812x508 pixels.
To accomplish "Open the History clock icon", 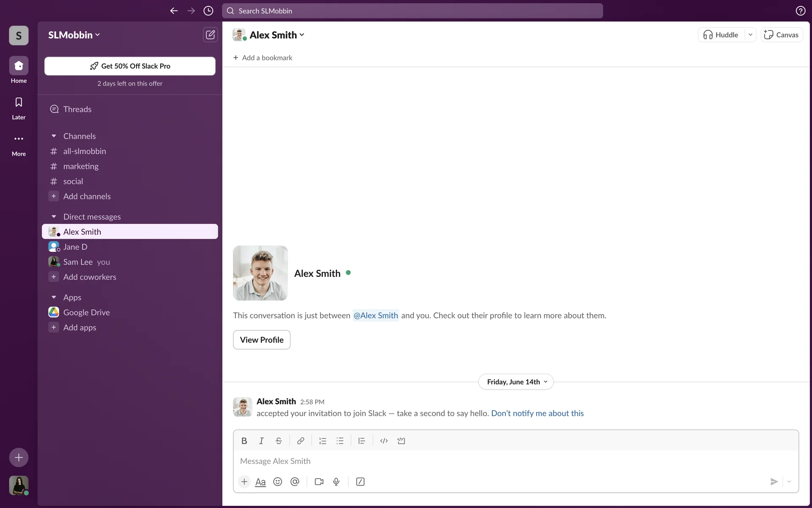I will tap(208, 11).
